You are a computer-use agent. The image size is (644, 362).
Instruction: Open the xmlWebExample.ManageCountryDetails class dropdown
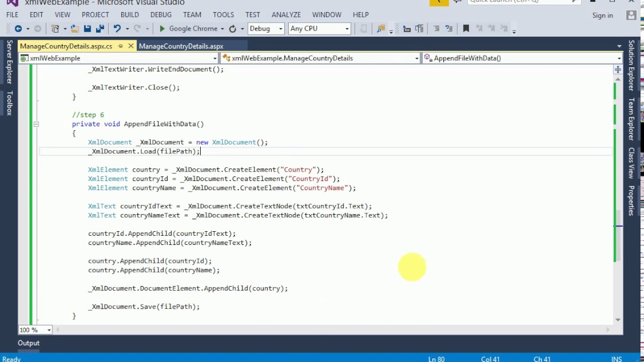pyautogui.click(x=320, y=58)
